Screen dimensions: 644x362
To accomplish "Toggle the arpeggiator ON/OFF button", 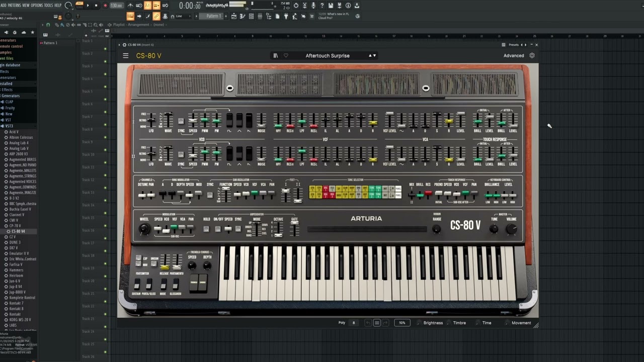I will (x=218, y=229).
